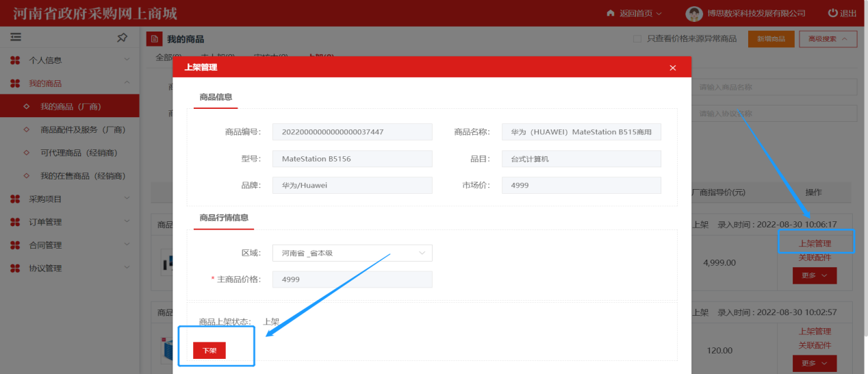This screenshot has width=868, height=374.
Task: Click the 操作 column header
Action: point(813,192)
